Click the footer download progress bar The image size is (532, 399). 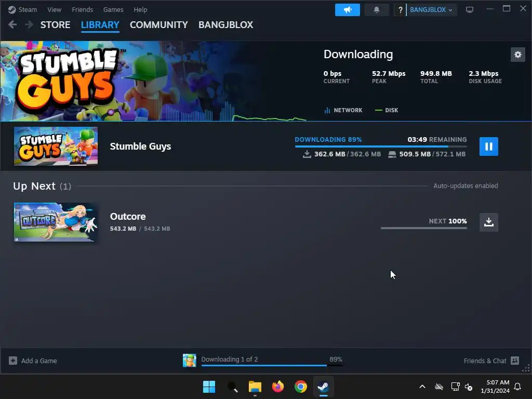point(272,365)
